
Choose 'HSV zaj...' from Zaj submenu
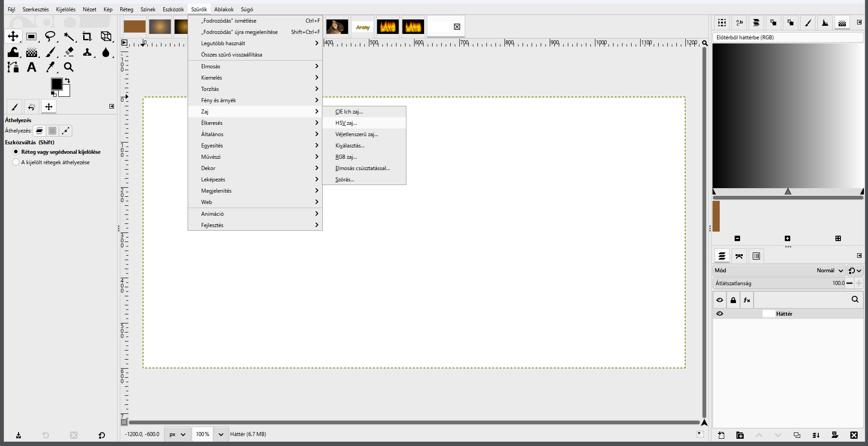(364, 123)
